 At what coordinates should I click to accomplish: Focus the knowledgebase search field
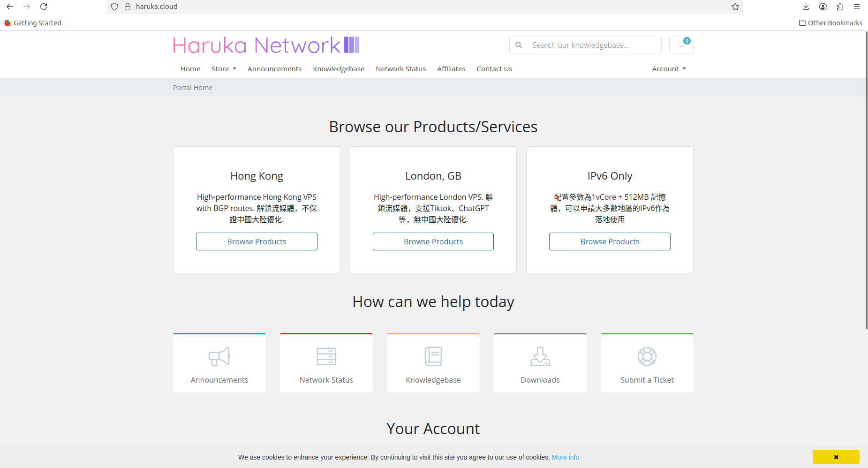pos(594,45)
